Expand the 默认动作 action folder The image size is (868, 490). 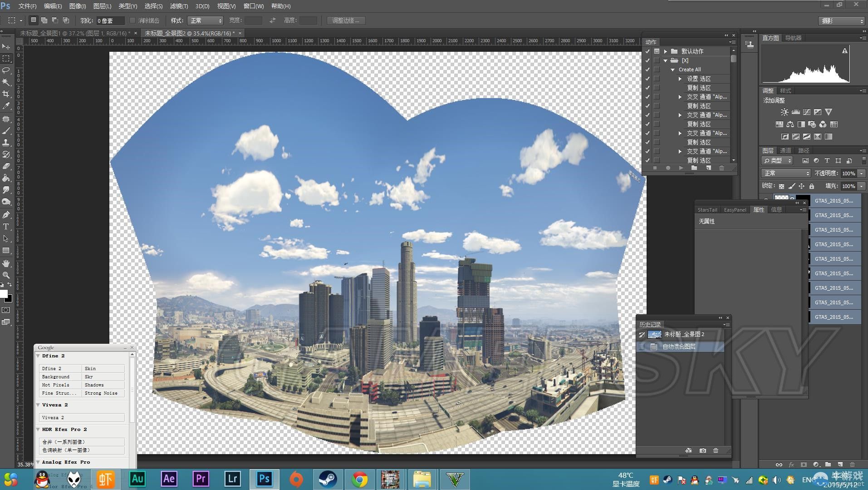665,51
